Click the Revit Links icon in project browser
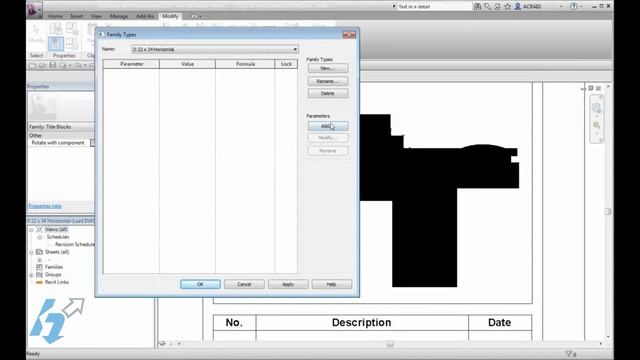The image size is (640, 360). (40, 282)
